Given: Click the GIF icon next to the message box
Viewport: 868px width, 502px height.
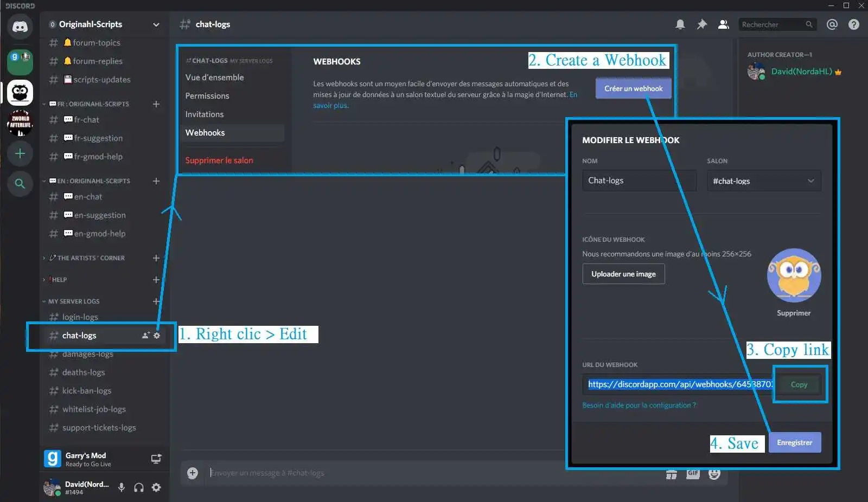Looking at the screenshot, I should click(693, 473).
